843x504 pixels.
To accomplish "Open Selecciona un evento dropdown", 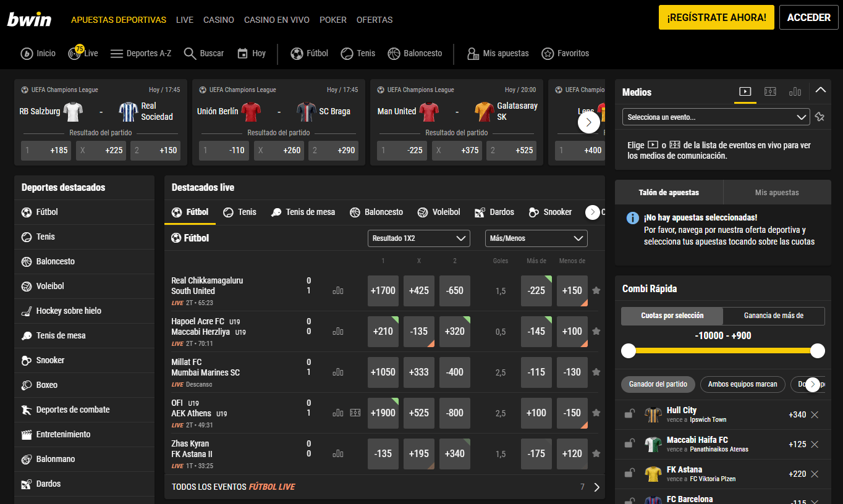I will click(716, 117).
